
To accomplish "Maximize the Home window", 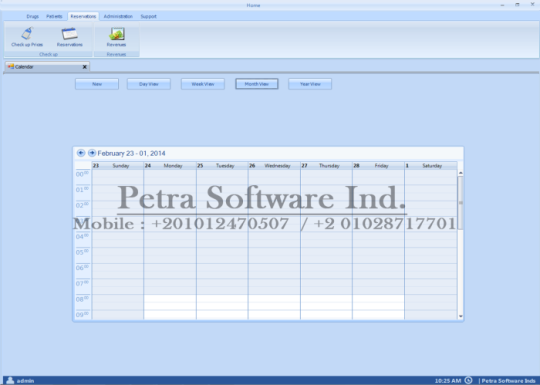I will [x=517, y=5].
